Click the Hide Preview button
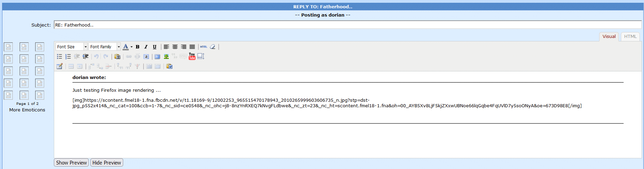Screen dimensions: 644x169 pyautogui.click(x=107, y=163)
